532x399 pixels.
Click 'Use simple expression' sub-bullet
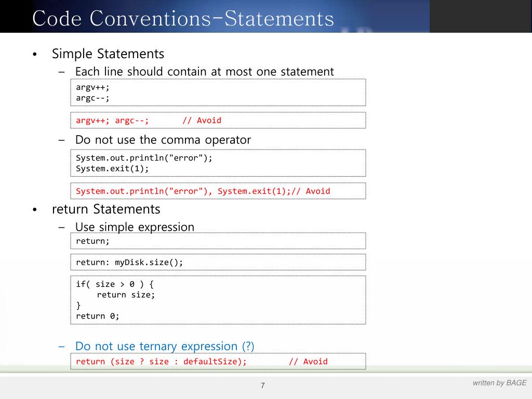click(x=135, y=227)
